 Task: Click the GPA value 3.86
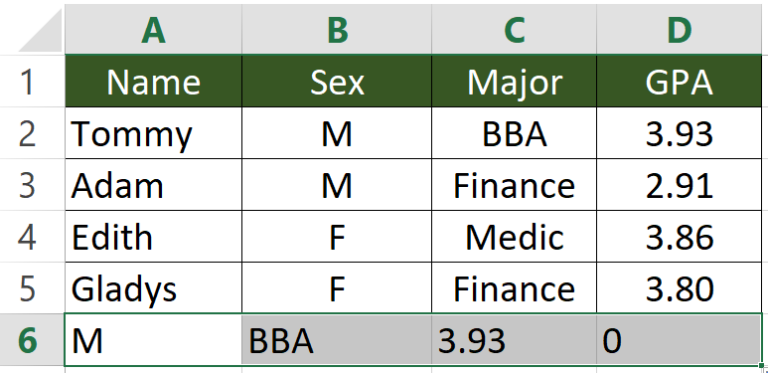click(679, 236)
